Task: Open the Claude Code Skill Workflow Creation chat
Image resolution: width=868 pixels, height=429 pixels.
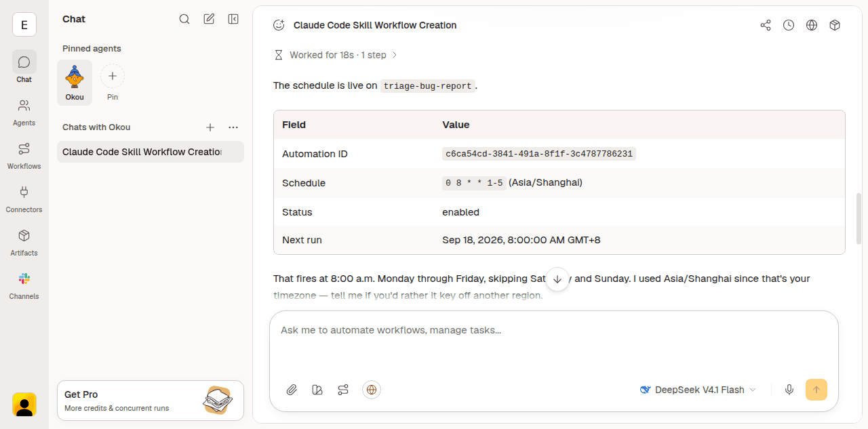Action: [151, 152]
